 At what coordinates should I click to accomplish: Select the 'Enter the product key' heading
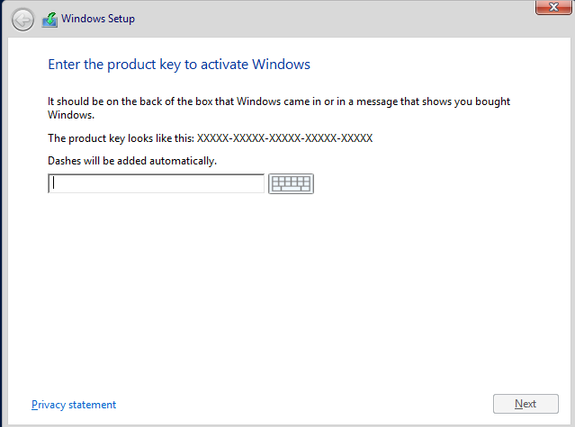[179, 65]
